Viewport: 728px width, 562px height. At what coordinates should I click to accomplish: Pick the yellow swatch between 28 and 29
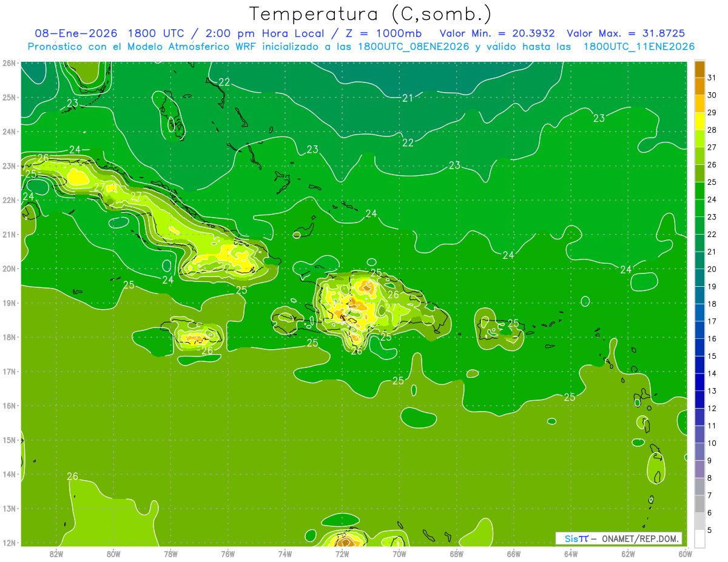700,121
